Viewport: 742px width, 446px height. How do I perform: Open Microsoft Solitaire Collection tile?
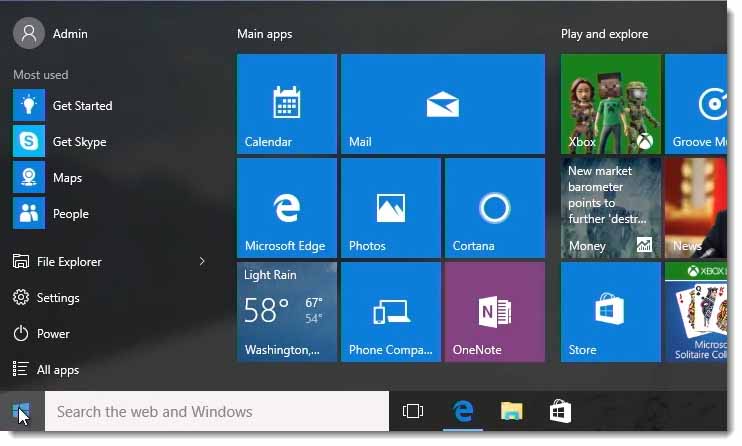696,312
